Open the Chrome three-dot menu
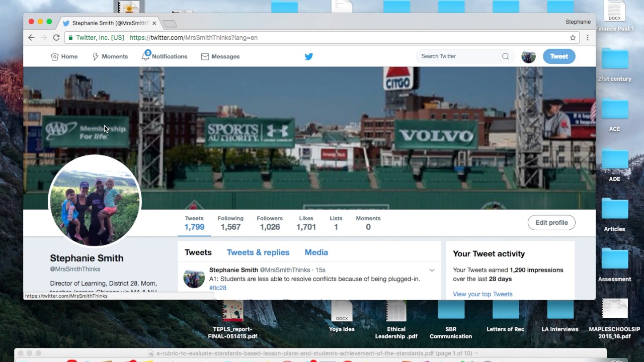The height and width of the screenshot is (362, 644). click(x=587, y=38)
